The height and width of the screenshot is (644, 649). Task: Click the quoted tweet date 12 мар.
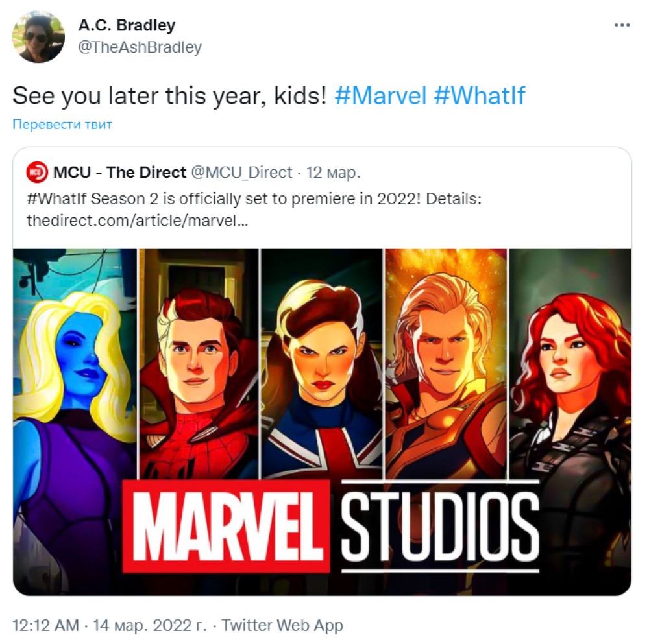click(x=333, y=173)
